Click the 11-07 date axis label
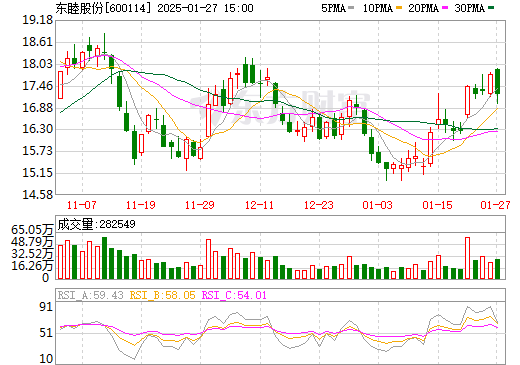 [x=82, y=205]
